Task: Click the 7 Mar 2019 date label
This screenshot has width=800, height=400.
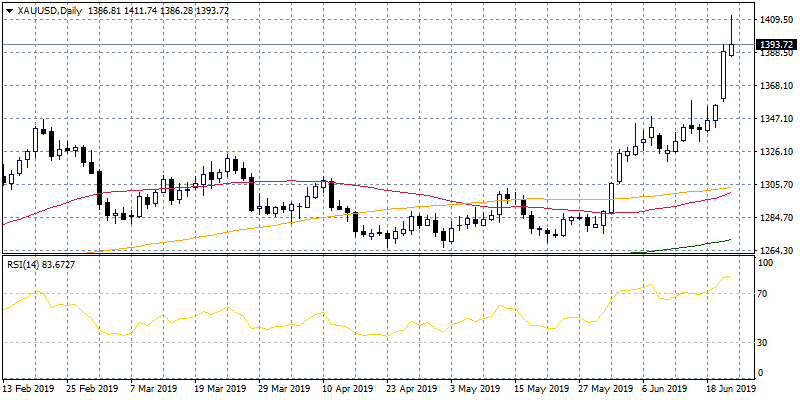Action: 153,388
